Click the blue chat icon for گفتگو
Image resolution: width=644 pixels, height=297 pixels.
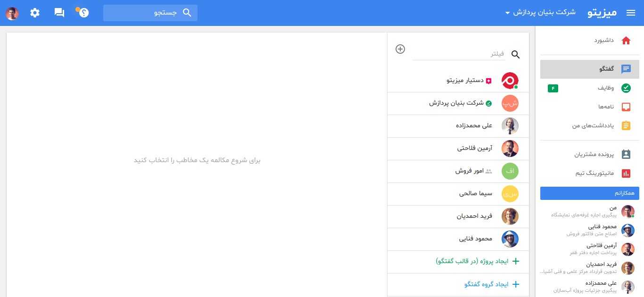(x=626, y=69)
